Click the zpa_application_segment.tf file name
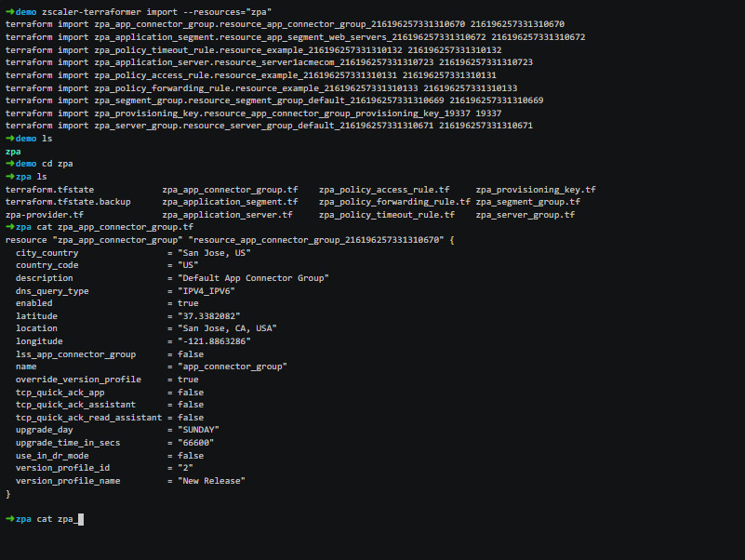 (230, 202)
